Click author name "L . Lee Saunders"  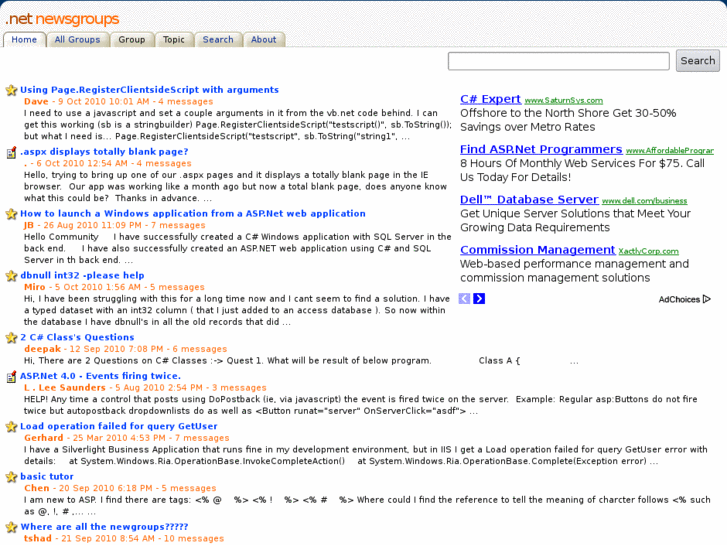pyautogui.click(x=65, y=388)
